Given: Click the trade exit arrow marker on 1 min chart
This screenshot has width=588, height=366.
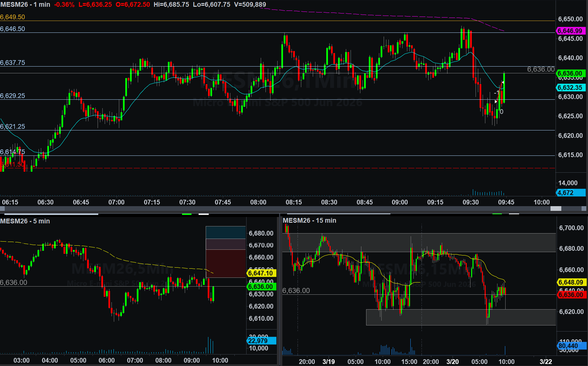Looking at the screenshot, I should point(503,82).
